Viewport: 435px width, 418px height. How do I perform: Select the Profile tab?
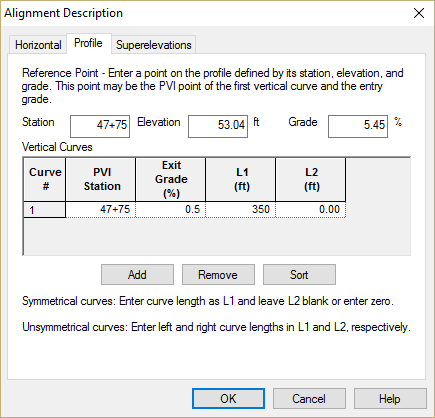[x=89, y=43]
